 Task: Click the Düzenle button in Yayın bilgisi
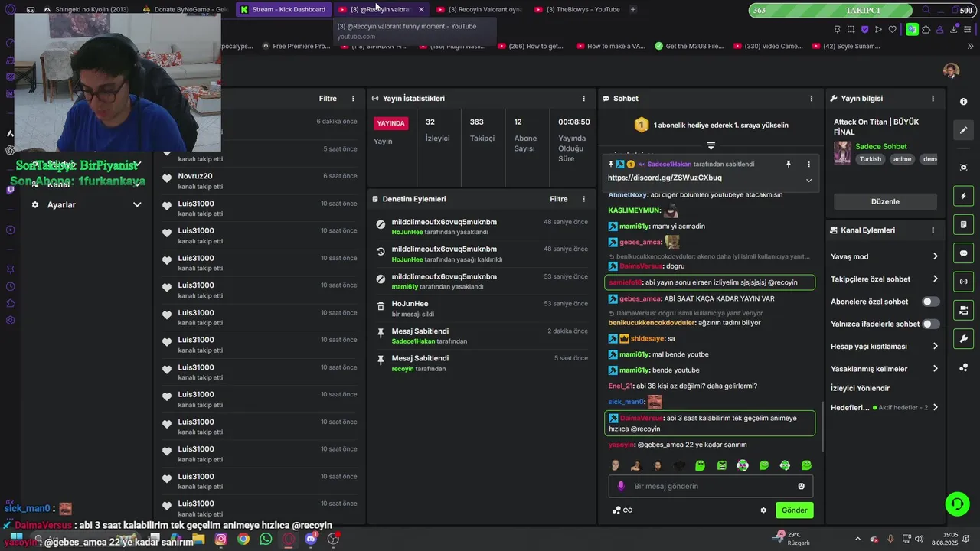pos(885,201)
